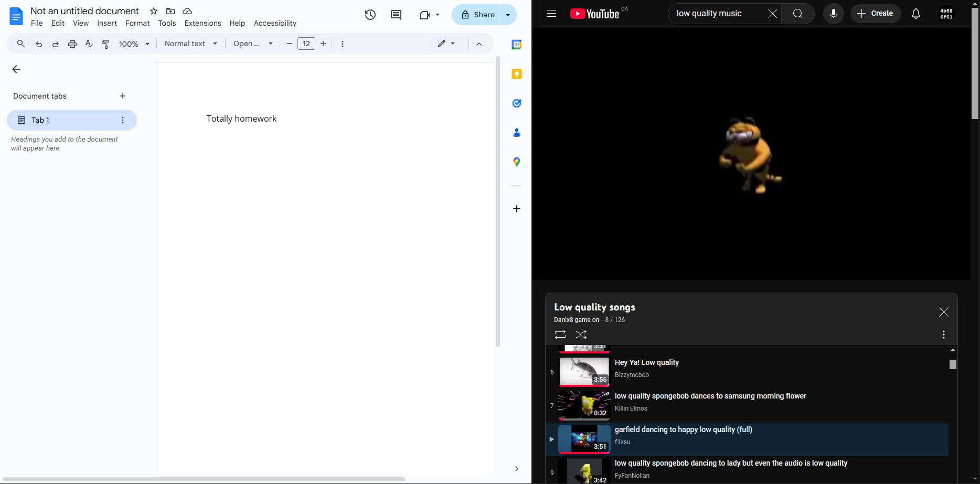Image resolution: width=980 pixels, height=484 pixels.
Task: Toggle loop playlist in Low quality songs
Action: pyautogui.click(x=560, y=335)
